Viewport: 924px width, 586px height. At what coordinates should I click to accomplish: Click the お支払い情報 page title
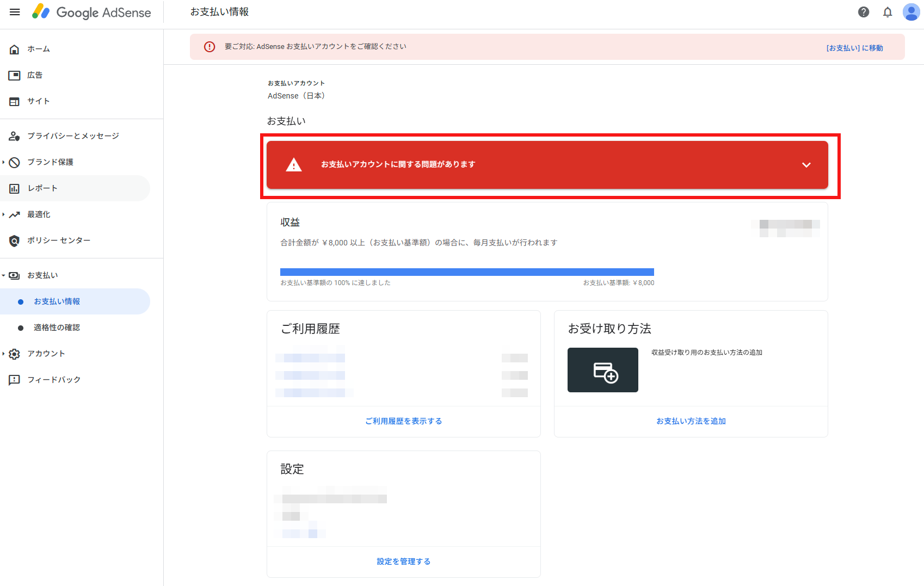tap(219, 12)
